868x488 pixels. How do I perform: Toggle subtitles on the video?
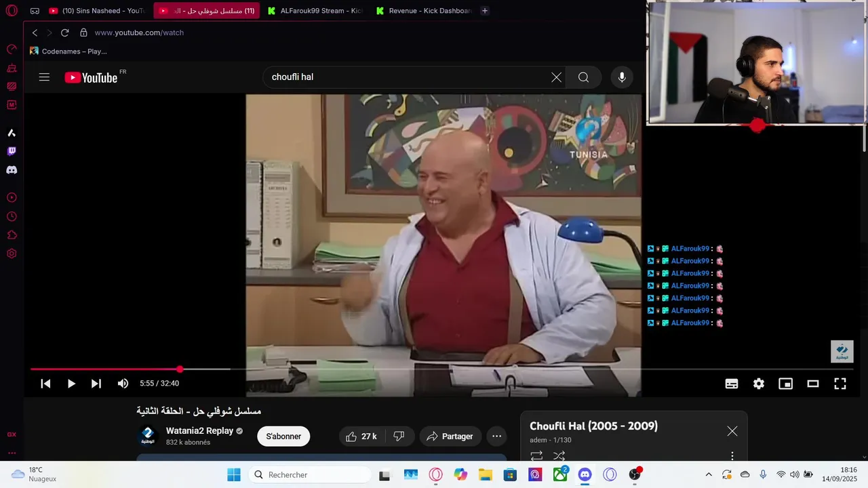732,384
